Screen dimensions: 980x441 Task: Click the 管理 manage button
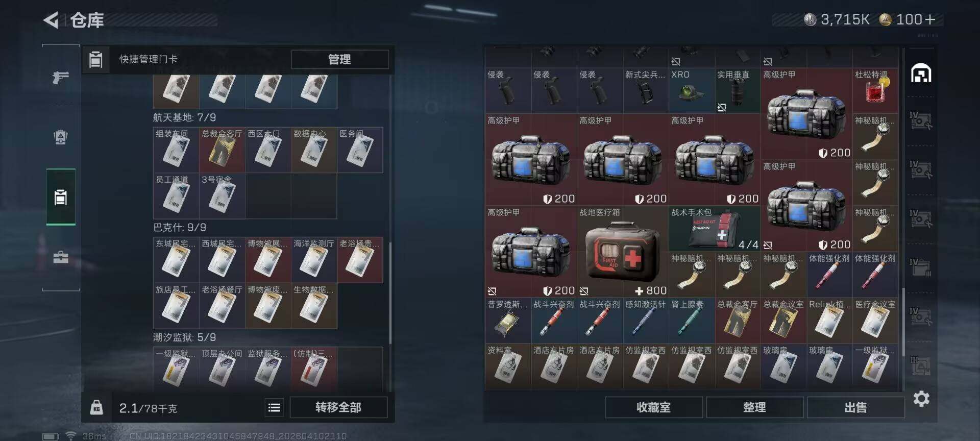coord(339,59)
